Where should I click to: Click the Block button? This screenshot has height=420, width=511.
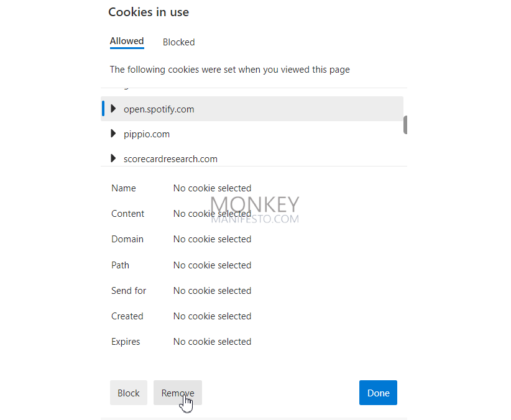(129, 393)
